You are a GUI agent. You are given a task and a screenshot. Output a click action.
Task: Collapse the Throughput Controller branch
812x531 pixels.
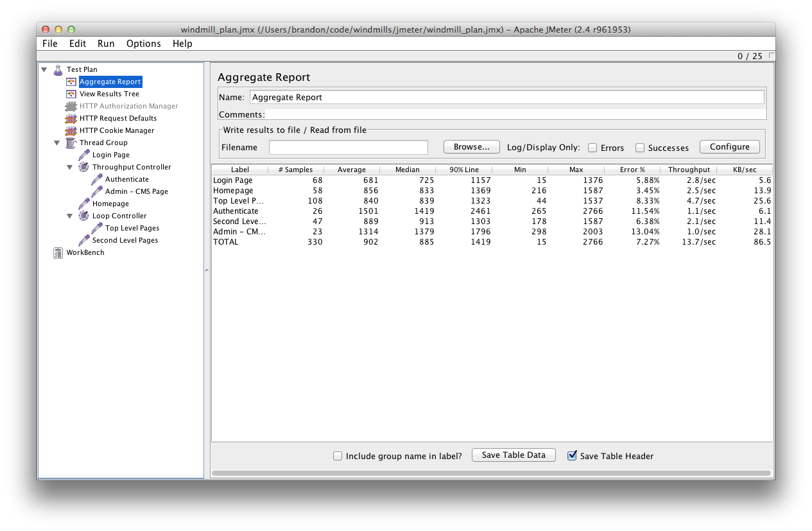(x=69, y=167)
